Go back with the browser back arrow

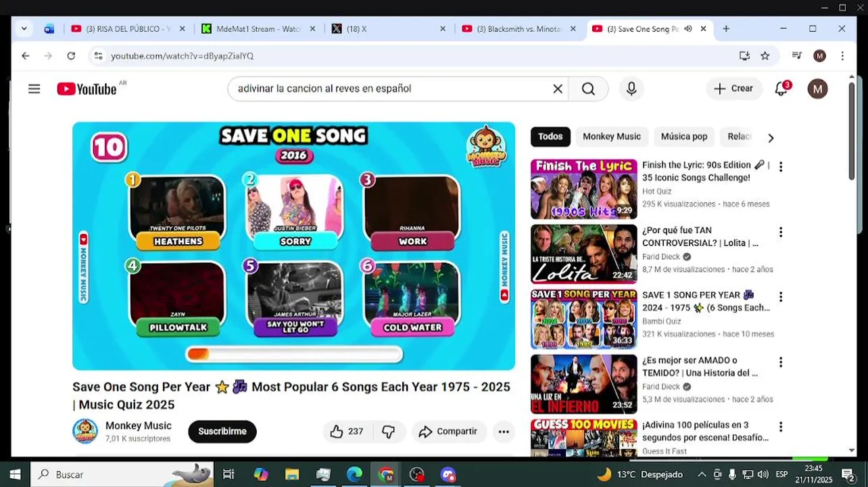click(26, 56)
